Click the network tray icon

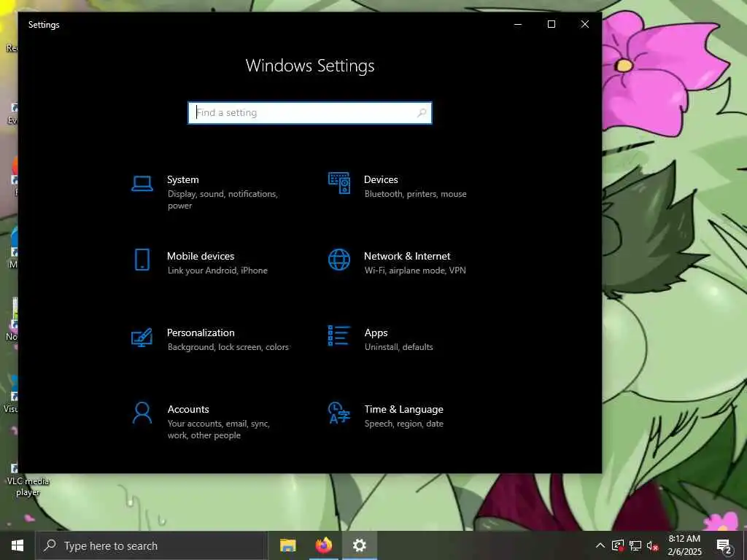point(635,545)
